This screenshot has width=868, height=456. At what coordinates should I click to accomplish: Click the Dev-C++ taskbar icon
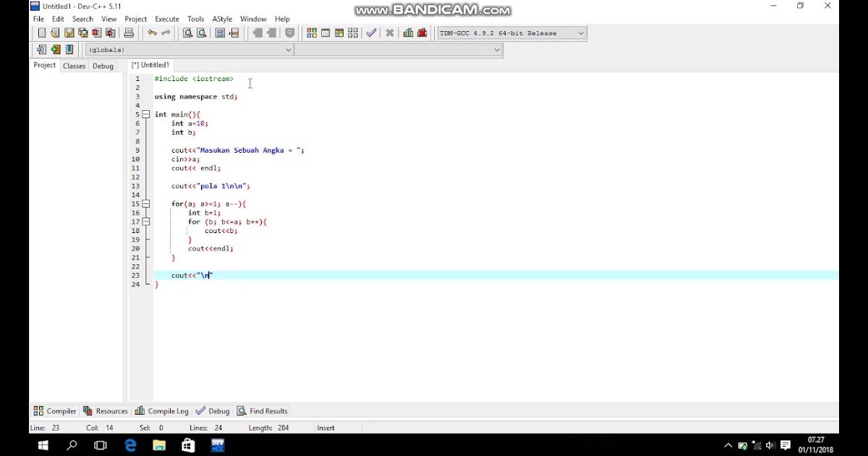(218, 445)
